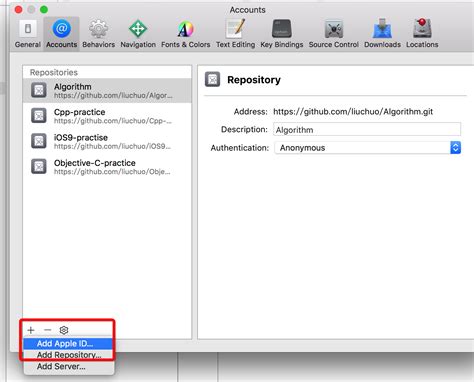Open Fonts & Colors preferences
The width and height of the screenshot is (474, 382).
pyautogui.click(x=185, y=33)
